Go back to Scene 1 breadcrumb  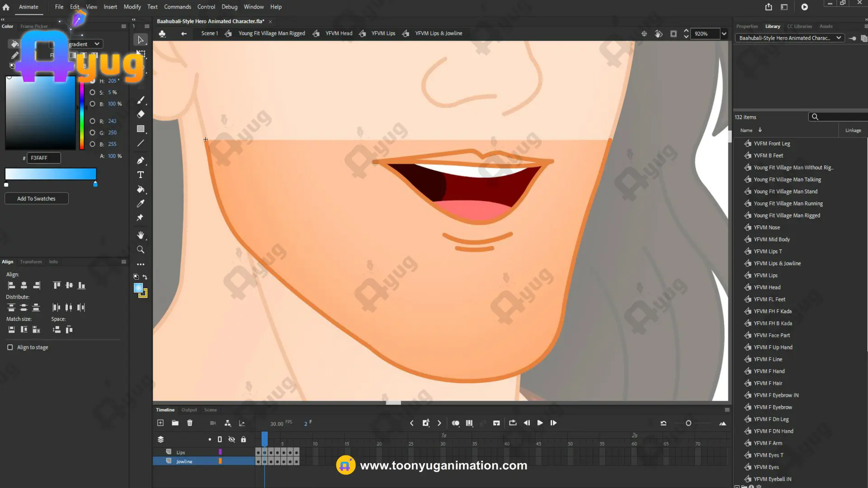click(x=209, y=33)
